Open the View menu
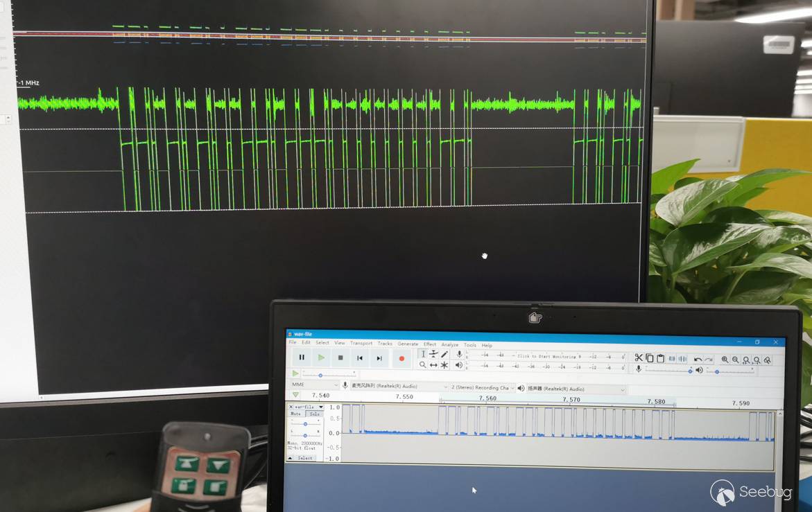 339,343
